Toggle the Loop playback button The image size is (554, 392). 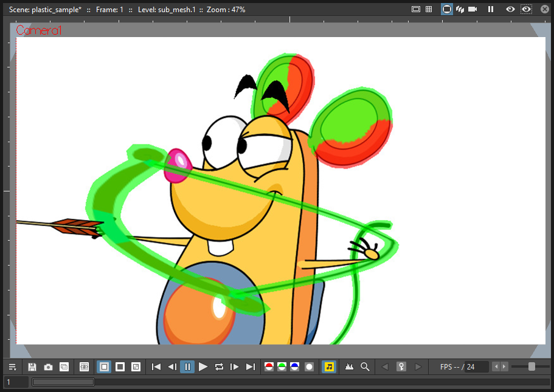[x=219, y=367]
